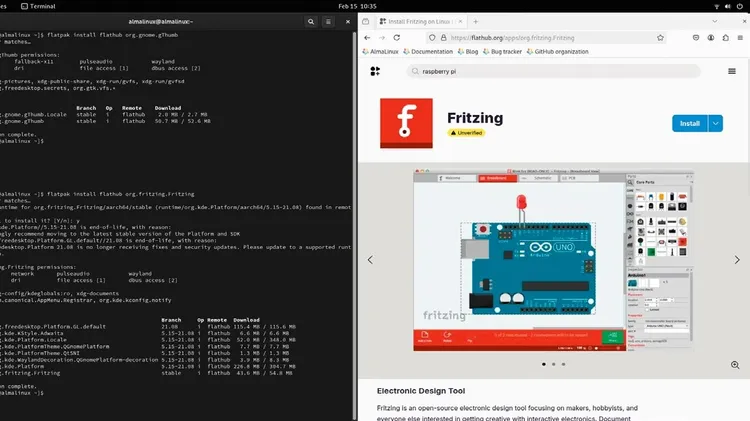Click the Electronic Design Tool heading
Screen dimensions: 750x421
point(421,391)
